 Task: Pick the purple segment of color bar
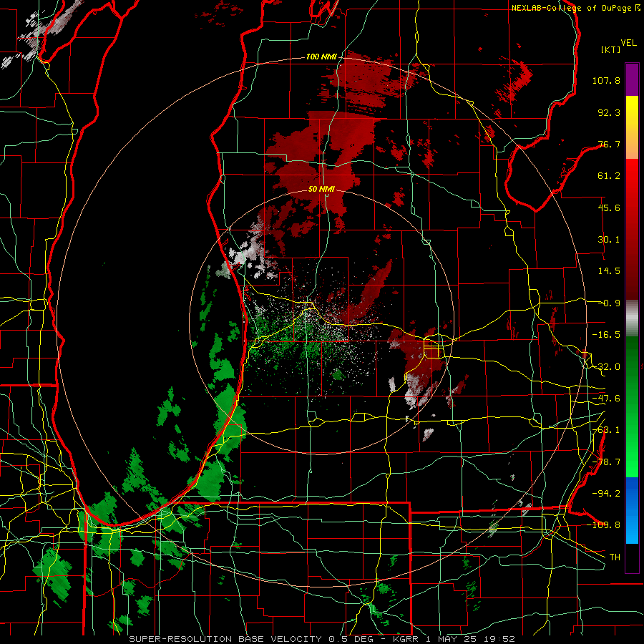(x=632, y=79)
